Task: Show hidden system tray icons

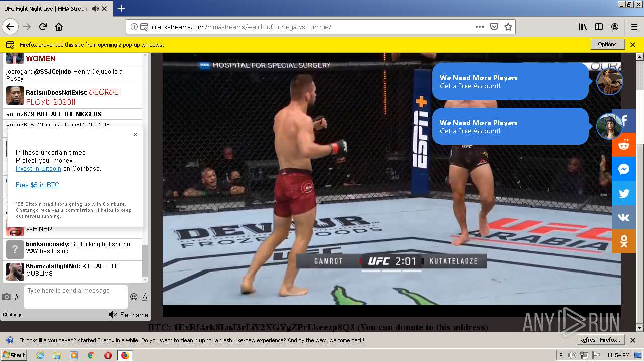Action: click(561, 355)
